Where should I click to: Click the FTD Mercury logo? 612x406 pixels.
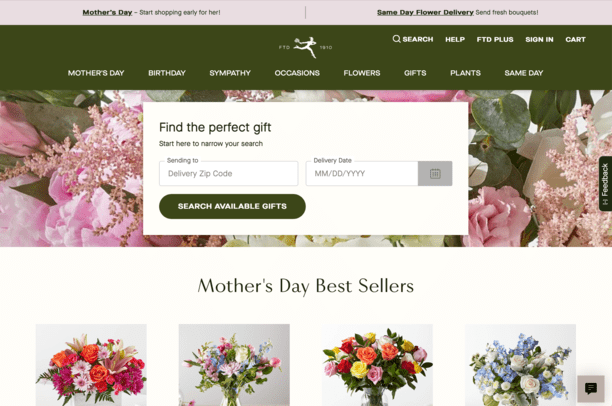[305, 47]
